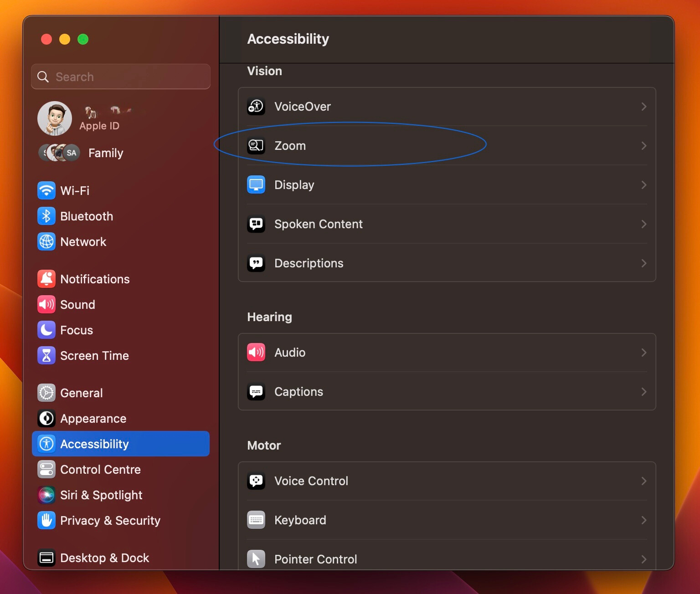Click the pink Audio speaker icon
700x594 pixels.
click(x=256, y=353)
